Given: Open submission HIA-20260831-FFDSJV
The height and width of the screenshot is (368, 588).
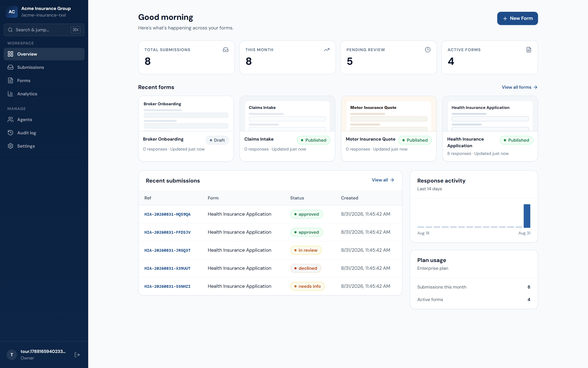Looking at the screenshot, I should tap(167, 232).
